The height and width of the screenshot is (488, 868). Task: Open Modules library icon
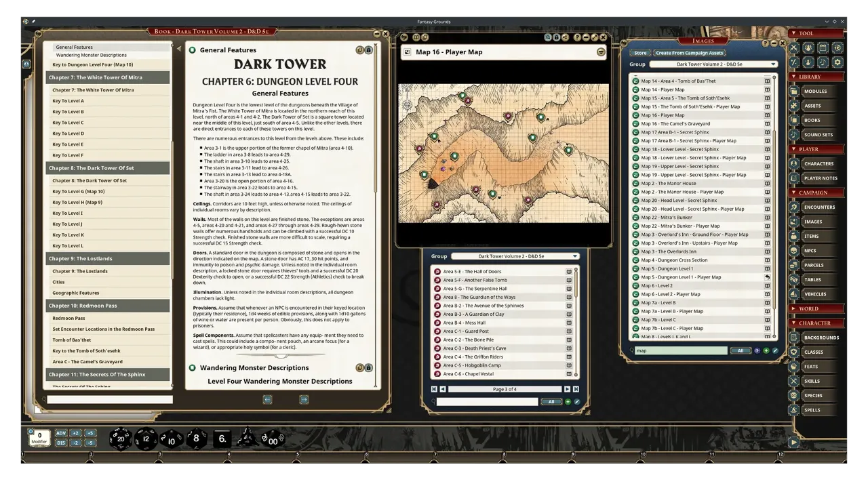coord(793,91)
